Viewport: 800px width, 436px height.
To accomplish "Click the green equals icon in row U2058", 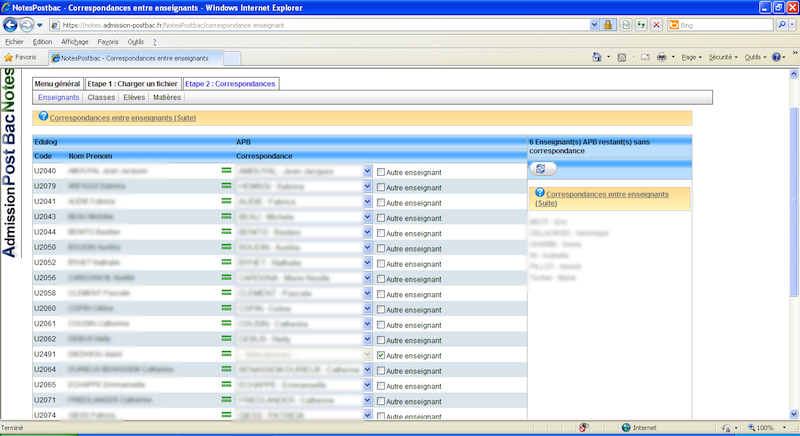I will point(226,294).
